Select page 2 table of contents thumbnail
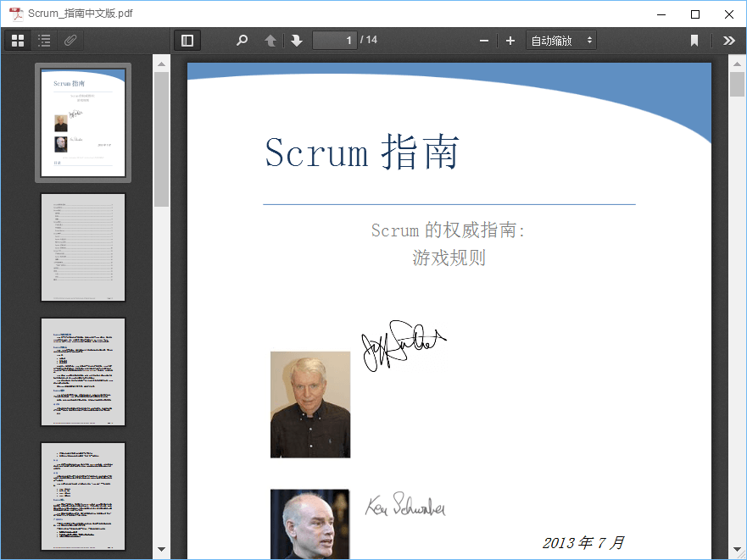 [x=83, y=247]
